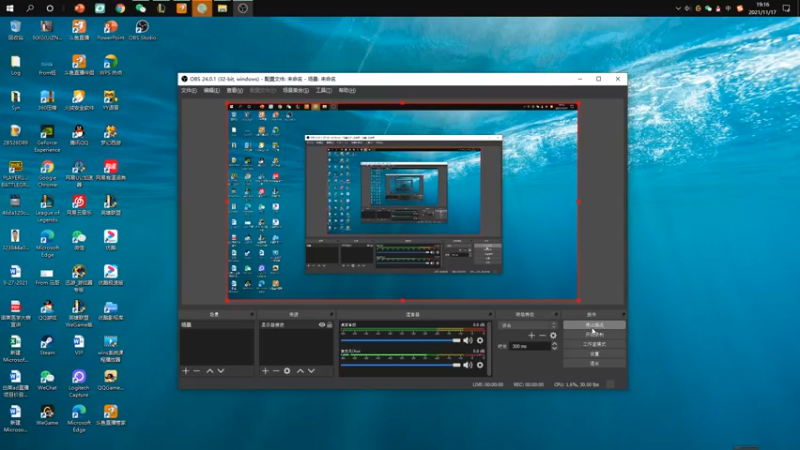The width and height of the screenshot is (800, 450).
Task: Open taskbar search magnifier
Action: (x=30, y=8)
